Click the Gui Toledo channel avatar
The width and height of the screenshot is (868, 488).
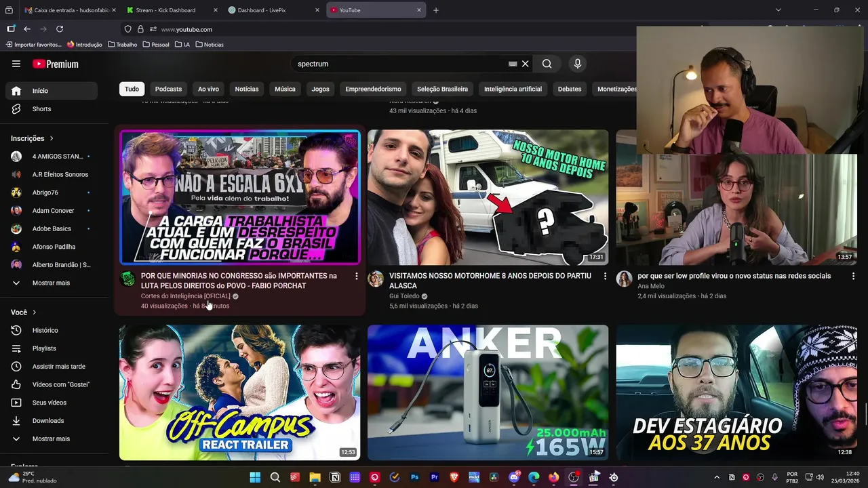pyautogui.click(x=376, y=279)
